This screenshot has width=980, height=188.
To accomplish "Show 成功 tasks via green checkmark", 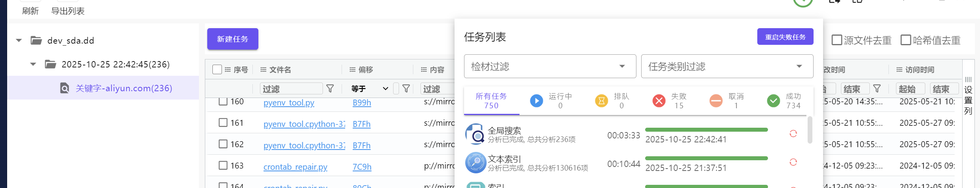I will pyautogui.click(x=773, y=101).
